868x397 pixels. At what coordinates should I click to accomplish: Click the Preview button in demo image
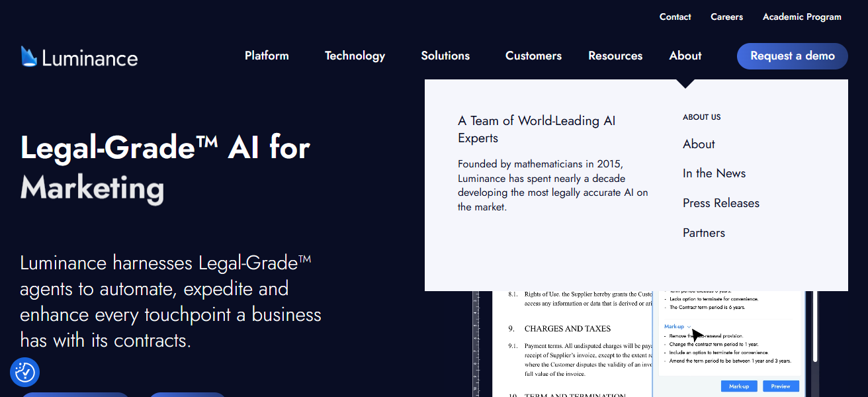point(781,386)
